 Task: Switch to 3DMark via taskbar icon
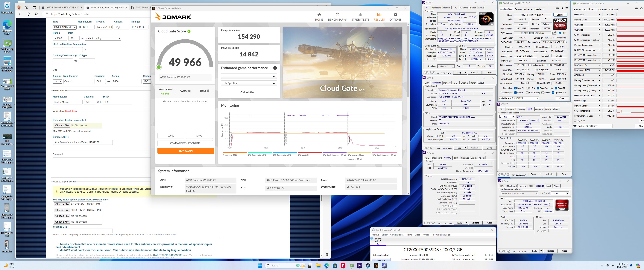point(376,265)
